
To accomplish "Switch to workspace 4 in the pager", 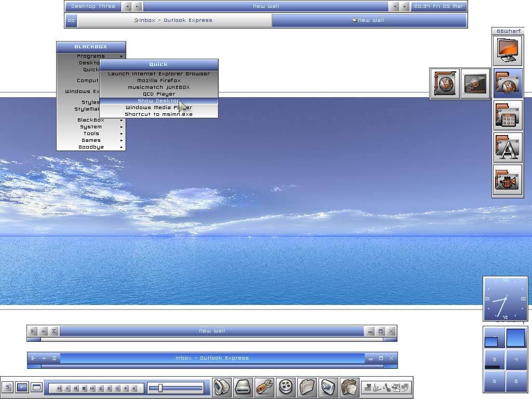I will 515,360.
